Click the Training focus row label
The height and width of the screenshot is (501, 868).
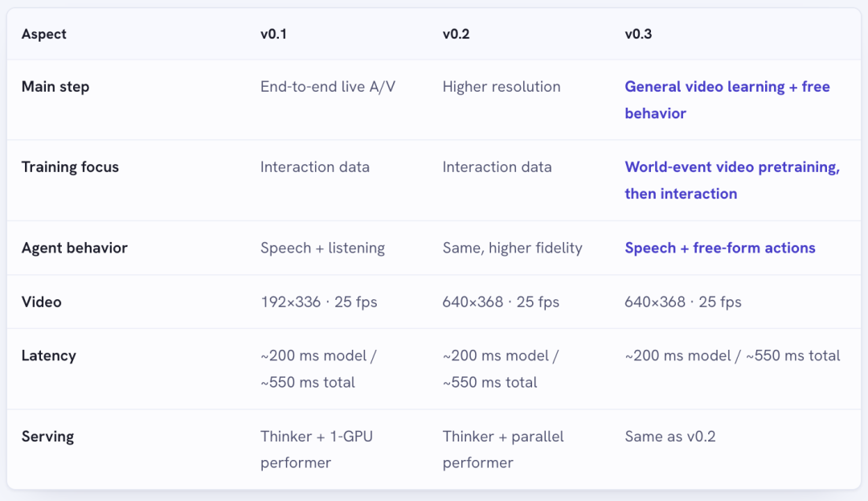click(x=70, y=167)
